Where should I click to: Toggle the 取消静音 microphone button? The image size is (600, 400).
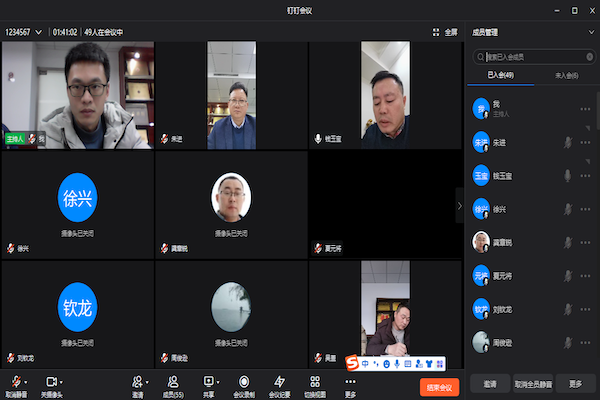(x=15, y=381)
